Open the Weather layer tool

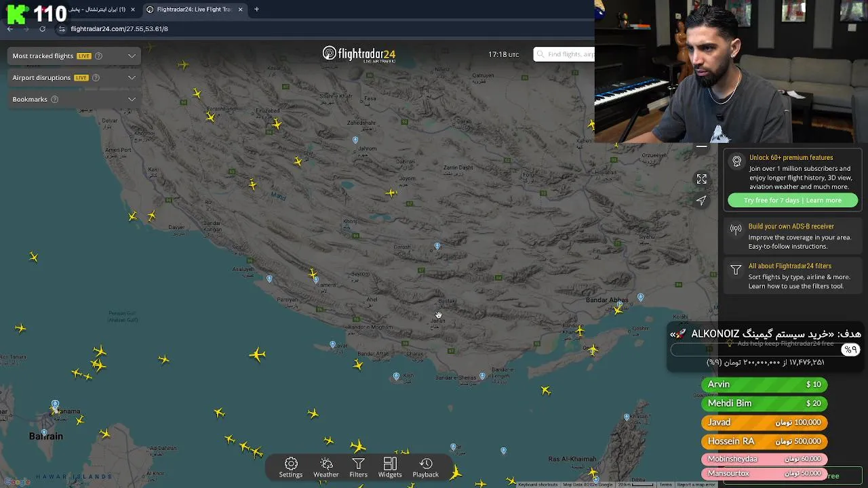(326, 468)
